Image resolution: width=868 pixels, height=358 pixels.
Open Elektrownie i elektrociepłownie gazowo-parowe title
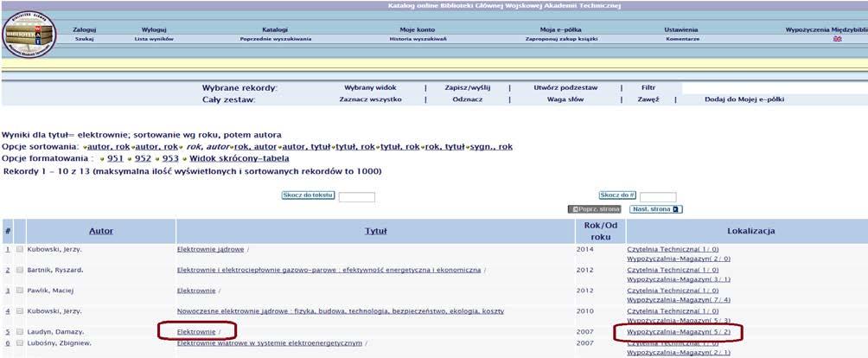[329, 270]
